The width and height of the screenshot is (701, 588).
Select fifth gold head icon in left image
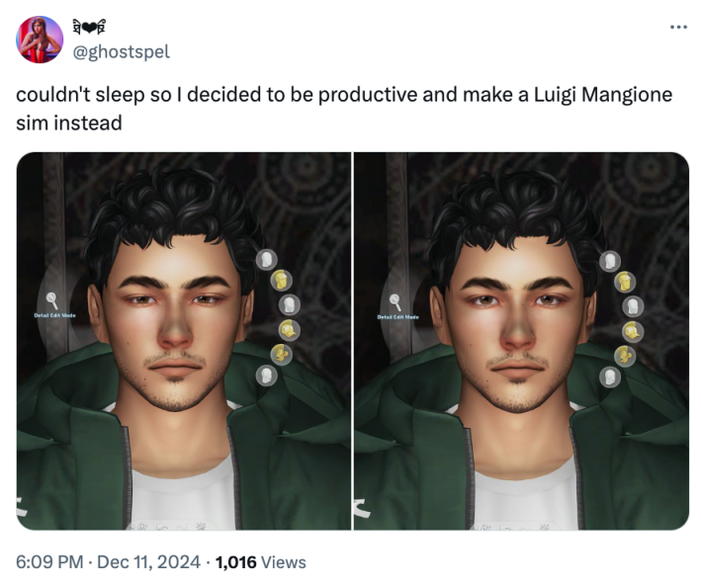coord(281,353)
